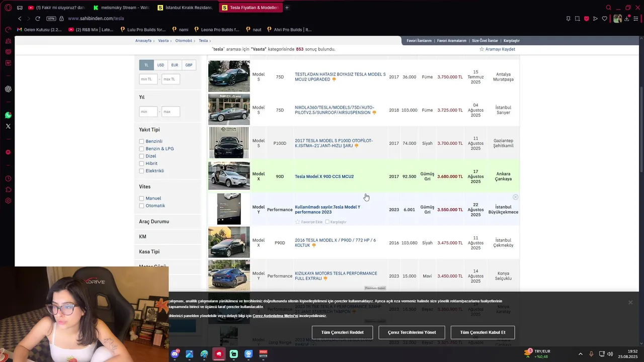The image size is (644, 362).
Task: Collapse the Yıl filter heading
Action: pyautogui.click(x=142, y=97)
